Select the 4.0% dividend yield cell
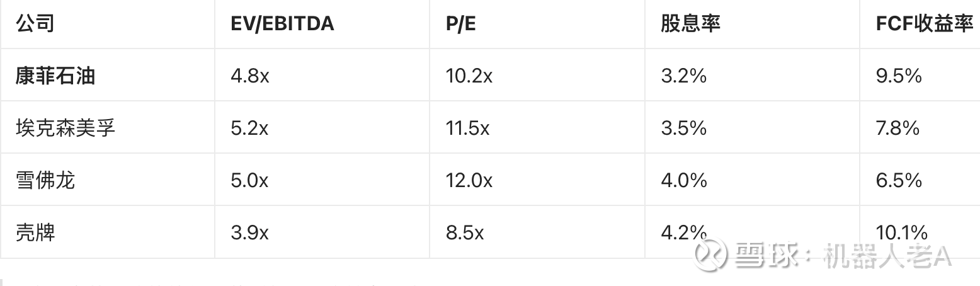This screenshot has height=286, width=980. coord(684,181)
